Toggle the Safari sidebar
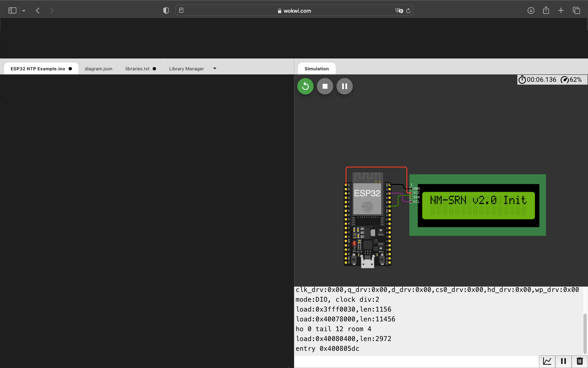Viewport: 588px width, 368px height. click(12, 11)
